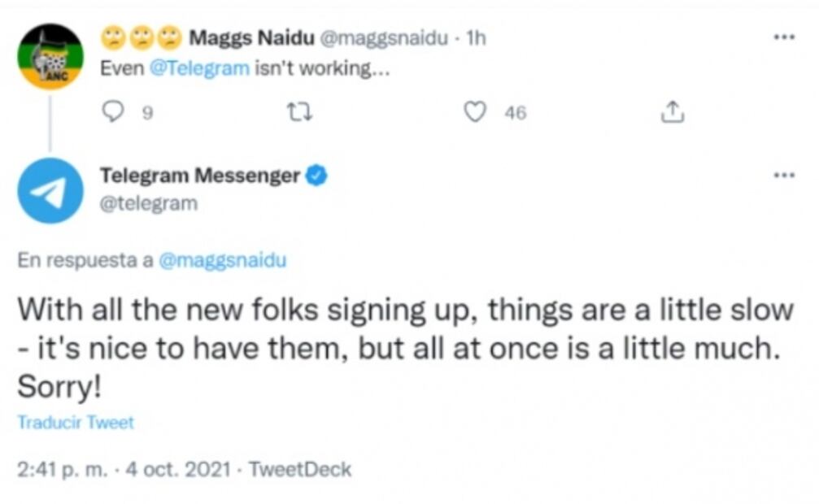The width and height of the screenshot is (819, 504).
Task: Click the Traducir Tweet link
Action: point(76,423)
